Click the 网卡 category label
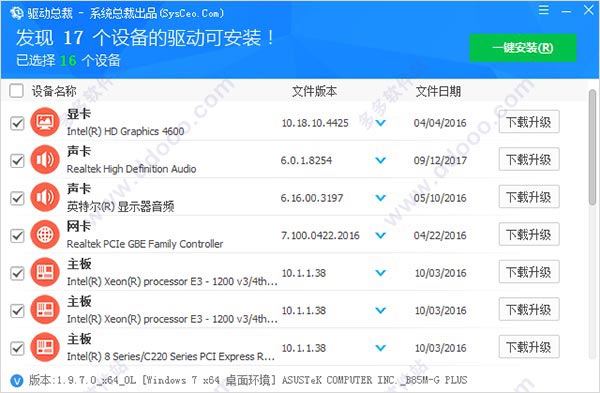Image resolution: width=600 pixels, height=393 pixels. pyautogui.click(x=79, y=226)
